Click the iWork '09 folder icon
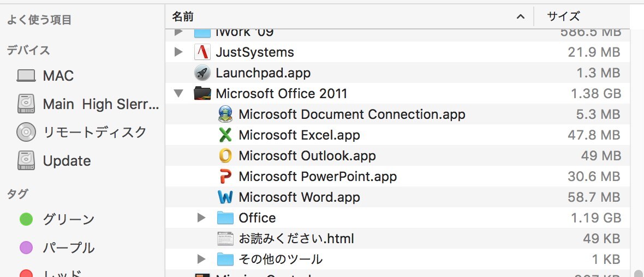This screenshot has height=277, width=644. [x=202, y=33]
